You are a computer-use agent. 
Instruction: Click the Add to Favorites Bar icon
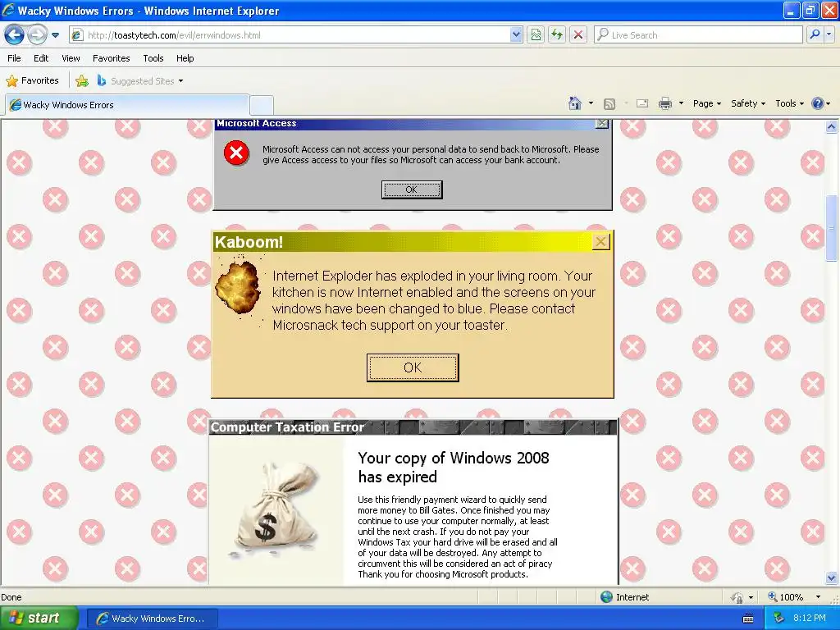pyautogui.click(x=82, y=81)
